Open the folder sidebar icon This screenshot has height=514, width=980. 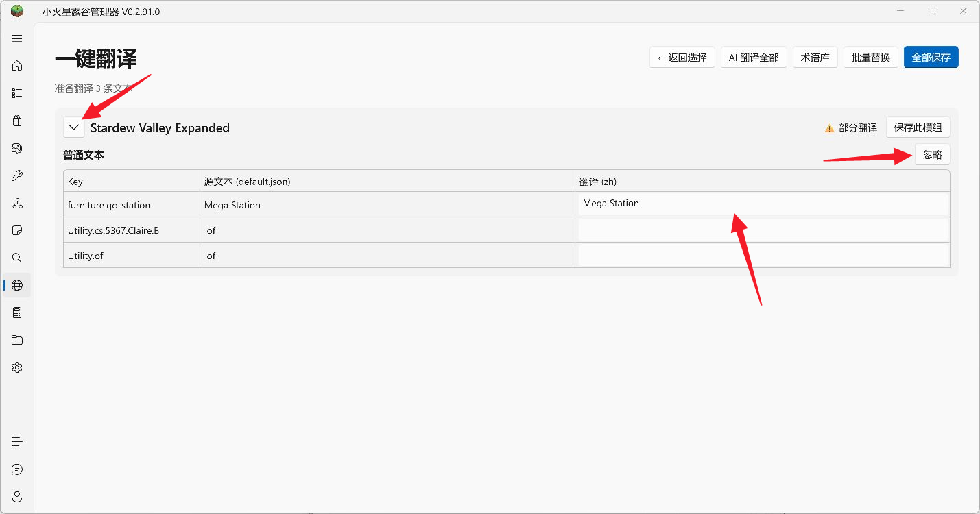(x=17, y=340)
